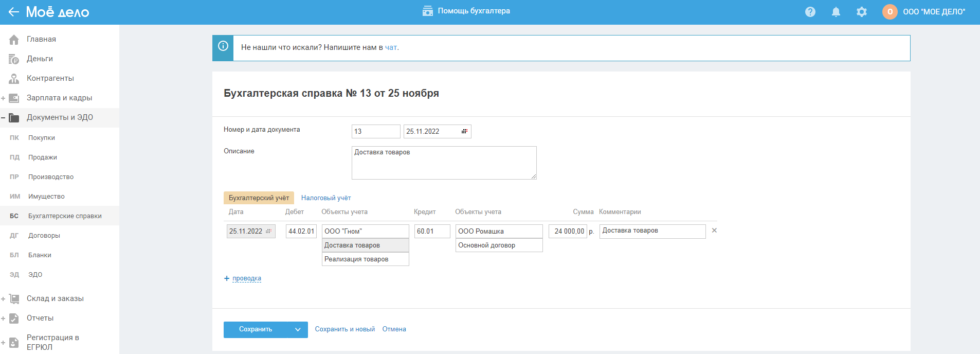The height and width of the screenshot is (354, 980).
Task: Switch to Налоговый учёт tab
Action: click(x=326, y=198)
